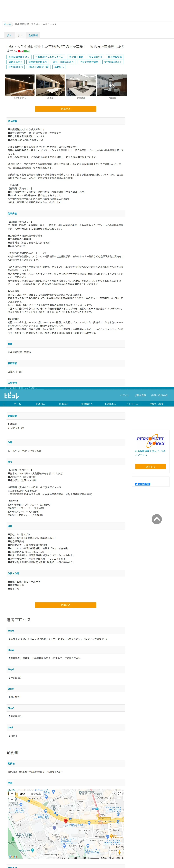This screenshot has height=868, width=174.
Task: Click the ヒビコレ site logo
Action: tap(11, 396)
